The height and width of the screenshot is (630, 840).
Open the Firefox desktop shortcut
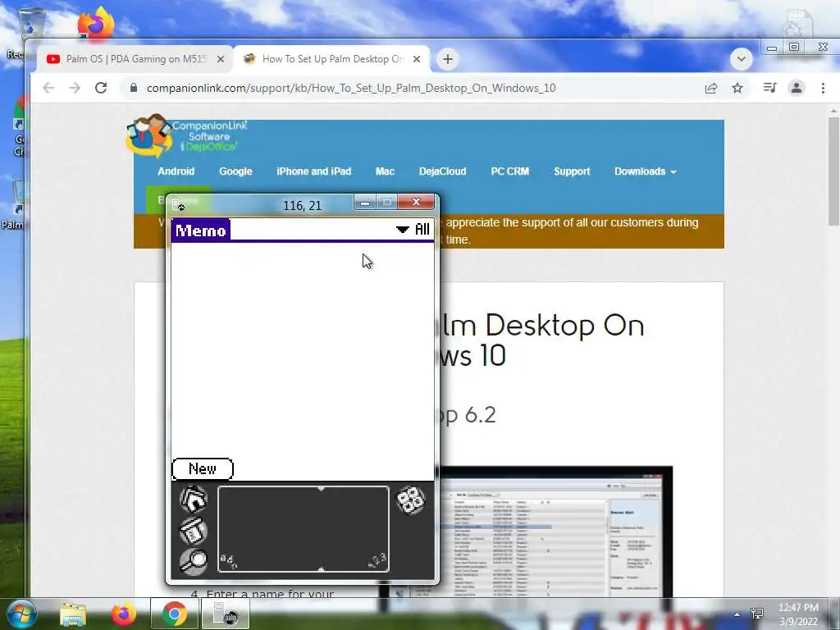(95, 24)
